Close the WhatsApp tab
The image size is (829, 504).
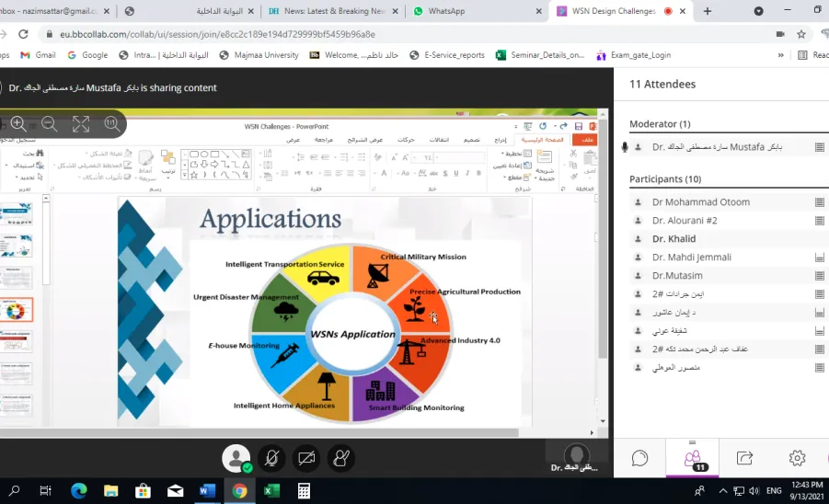(539, 11)
